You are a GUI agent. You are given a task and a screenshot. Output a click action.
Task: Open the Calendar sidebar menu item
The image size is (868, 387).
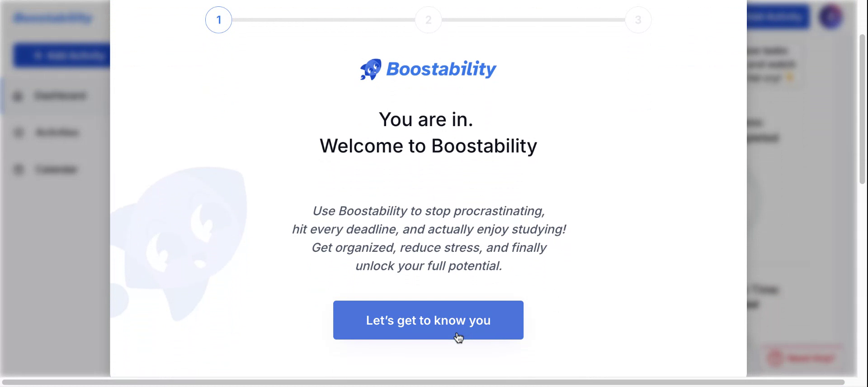tap(57, 170)
